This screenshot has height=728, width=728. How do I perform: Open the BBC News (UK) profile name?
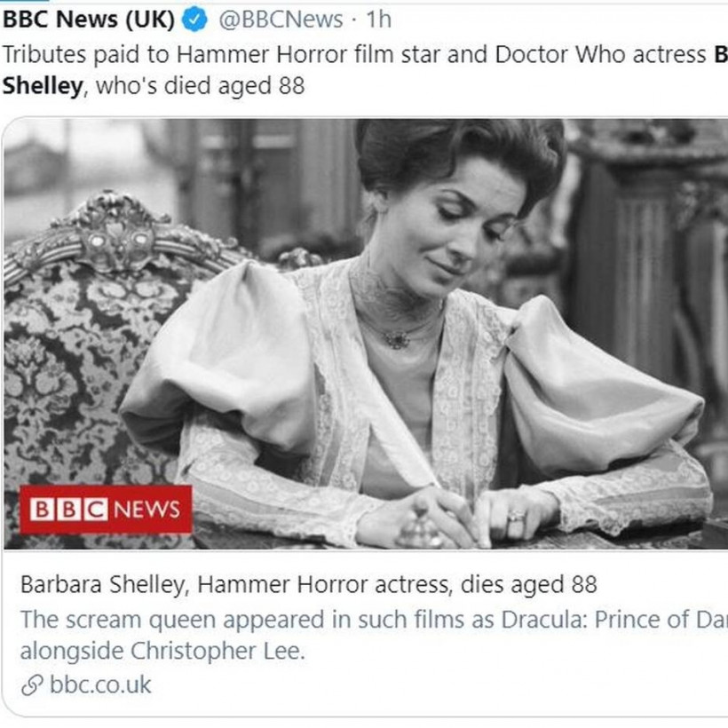pyautogui.click(x=89, y=19)
